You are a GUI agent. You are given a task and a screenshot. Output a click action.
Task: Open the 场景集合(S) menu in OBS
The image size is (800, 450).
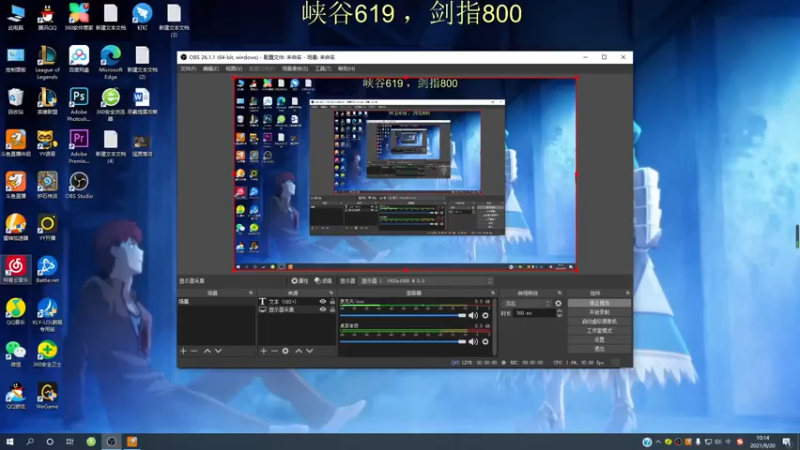pyautogui.click(x=295, y=68)
